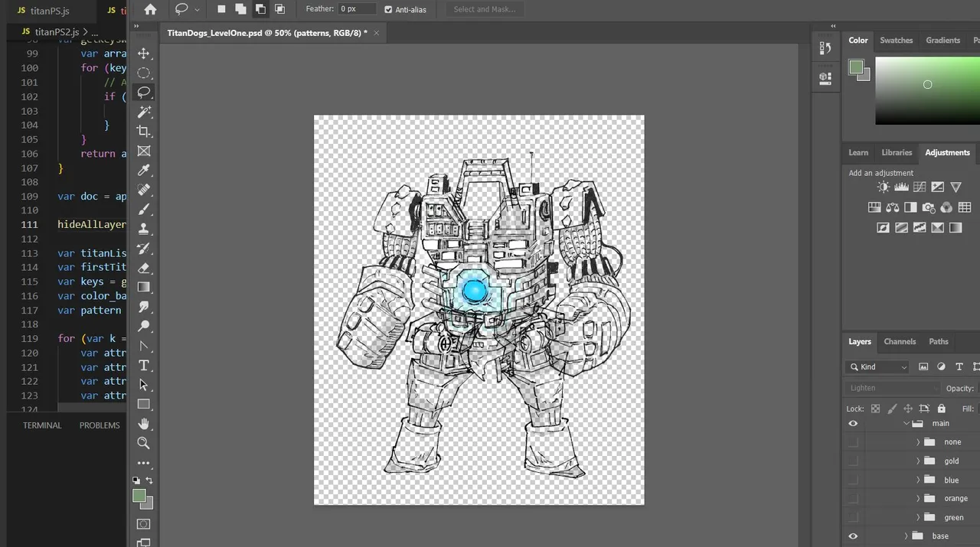Expand the toolbox to two columns
The width and height of the screenshot is (980, 547).
[x=136, y=26]
